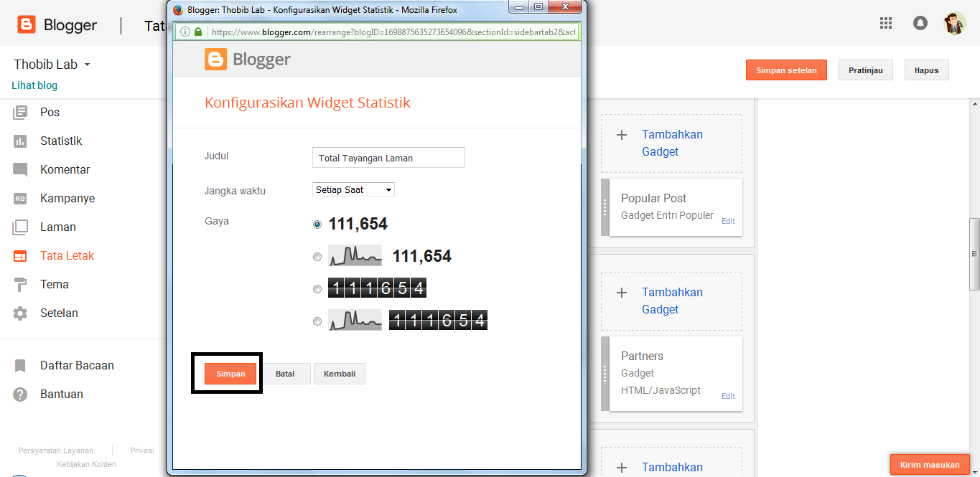Click the Pos sidebar icon
Image resolution: width=980 pixels, height=477 pixels.
click(x=20, y=112)
